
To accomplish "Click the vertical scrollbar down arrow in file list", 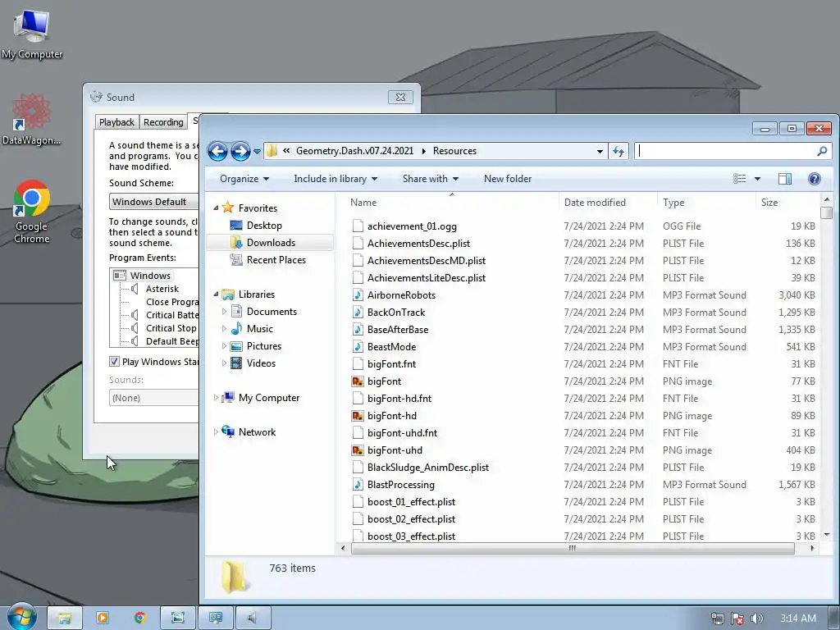I will (x=827, y=535).
